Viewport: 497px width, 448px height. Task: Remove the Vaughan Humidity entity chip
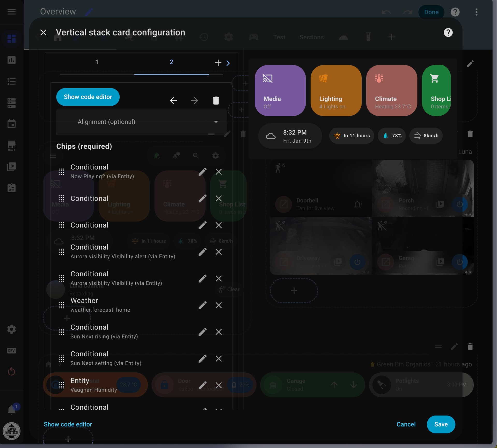[218, 385]
